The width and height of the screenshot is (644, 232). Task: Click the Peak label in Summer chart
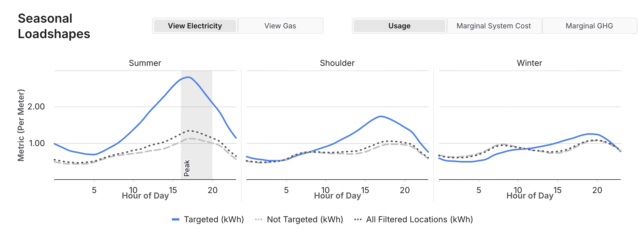[x=187, y=168]
